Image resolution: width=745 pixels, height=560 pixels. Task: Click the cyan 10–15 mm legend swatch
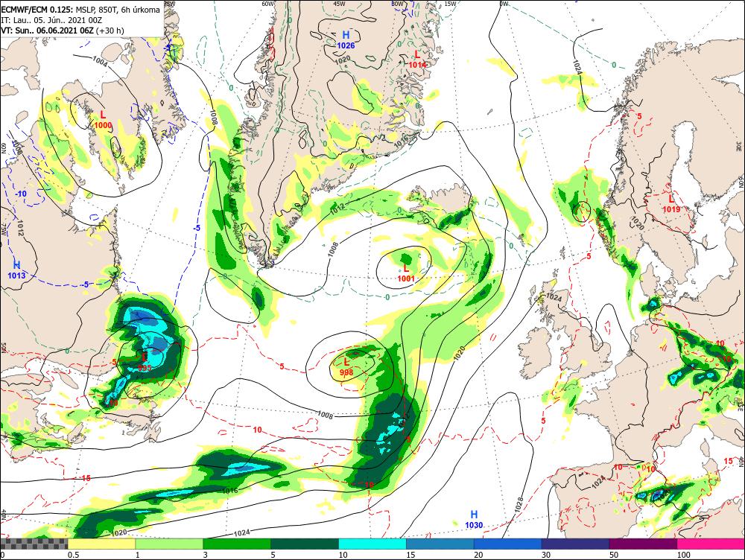point(372,544)
